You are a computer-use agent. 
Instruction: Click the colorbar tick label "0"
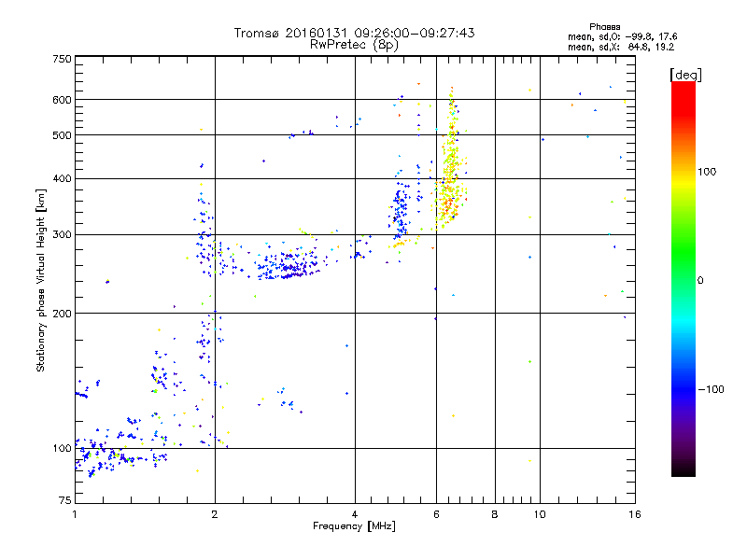pyautogui.click(x=700, y=281)
